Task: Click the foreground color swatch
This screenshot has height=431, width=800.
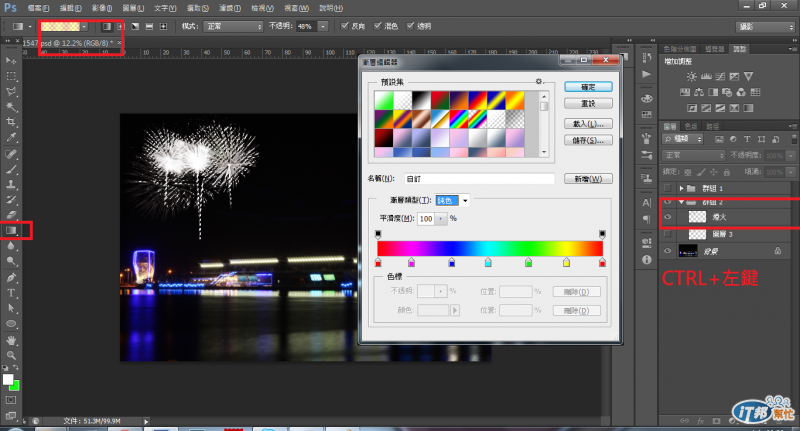Action: coord(8,379)
